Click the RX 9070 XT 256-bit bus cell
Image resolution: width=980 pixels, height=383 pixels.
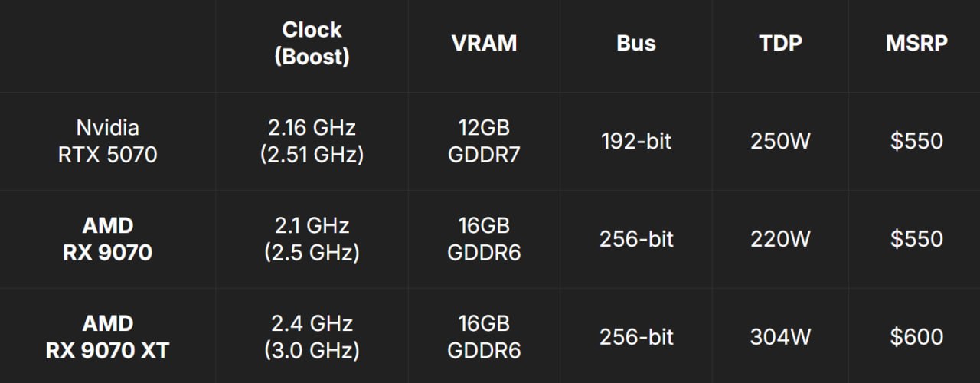tap(636, 337)
